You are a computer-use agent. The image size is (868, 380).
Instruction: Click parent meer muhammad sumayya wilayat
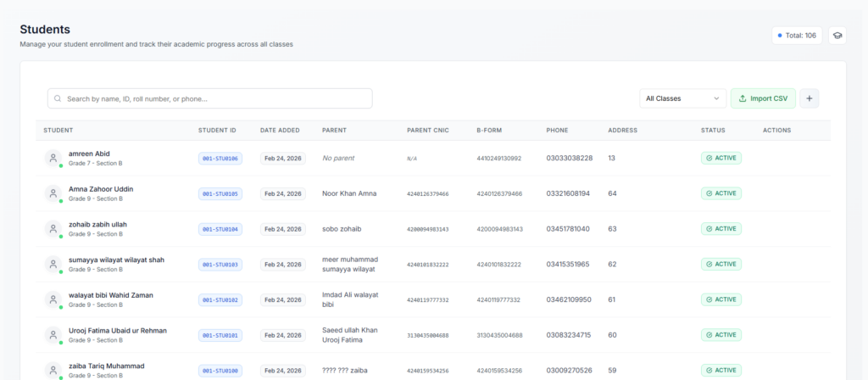click(350, 265)
